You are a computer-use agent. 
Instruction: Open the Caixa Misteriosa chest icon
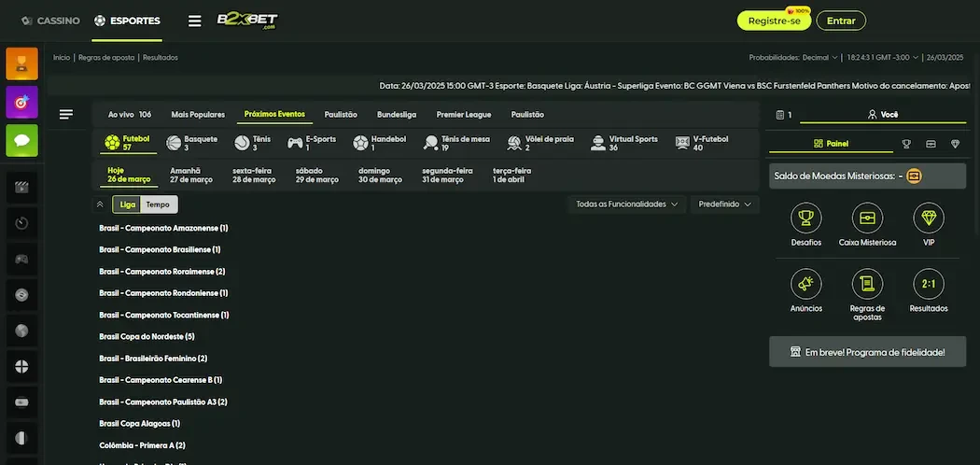click(867, 218)
